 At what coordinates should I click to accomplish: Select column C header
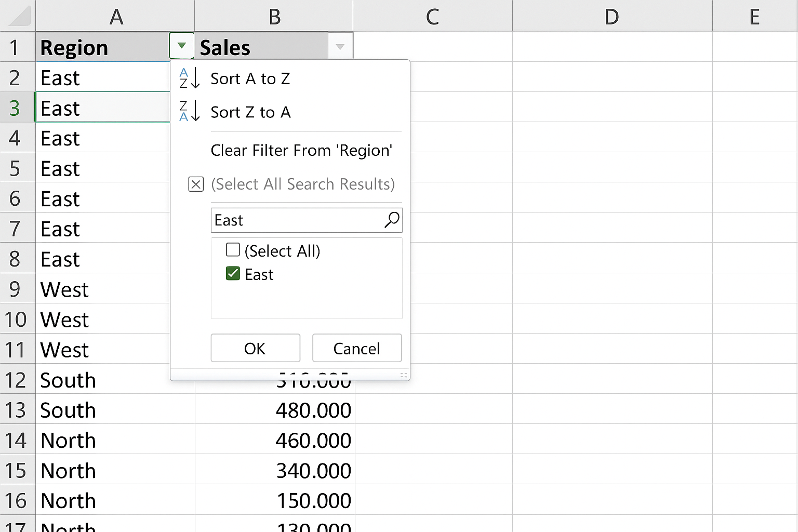coord(433,16)
